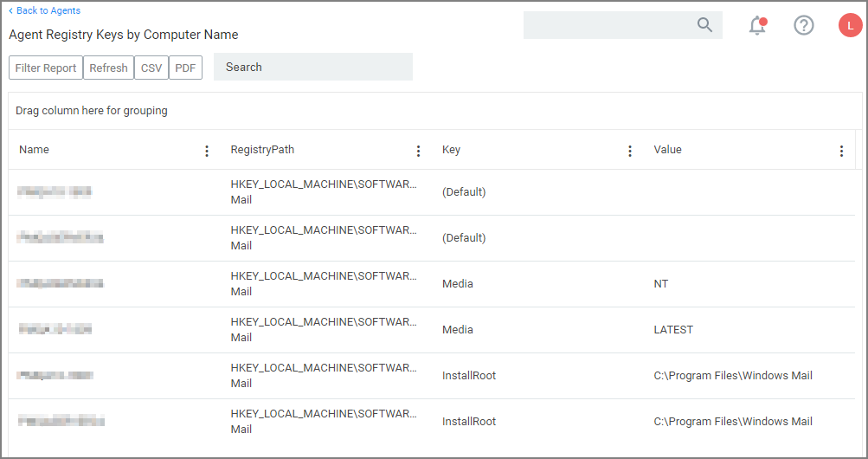Open the notifications bell
Screen dimensions: 868x459
757,26
